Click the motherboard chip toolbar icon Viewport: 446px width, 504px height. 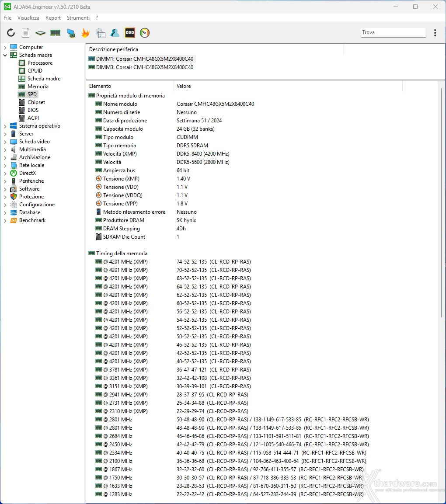tap(41, 33)
